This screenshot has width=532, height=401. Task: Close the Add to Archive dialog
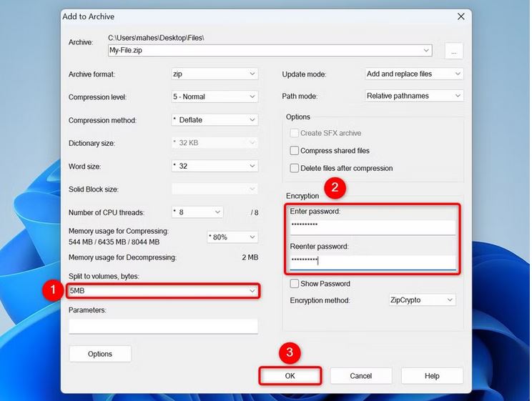pyautogui.click(x=460, y=16)
